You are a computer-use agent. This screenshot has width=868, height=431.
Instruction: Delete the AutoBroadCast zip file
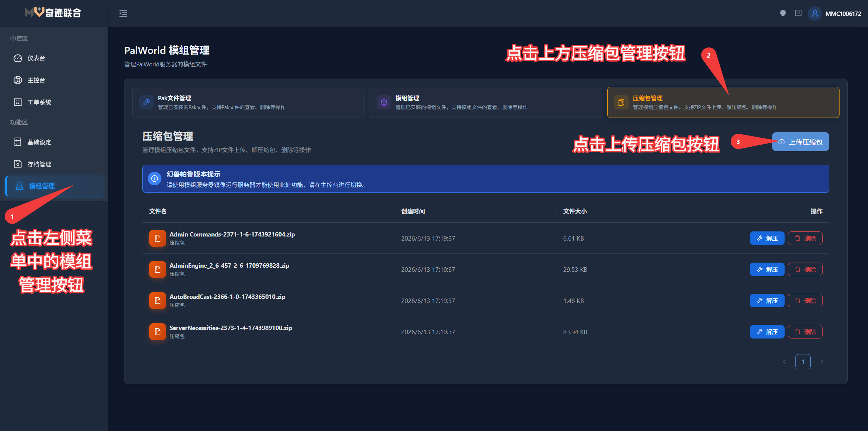click(805, 301)
